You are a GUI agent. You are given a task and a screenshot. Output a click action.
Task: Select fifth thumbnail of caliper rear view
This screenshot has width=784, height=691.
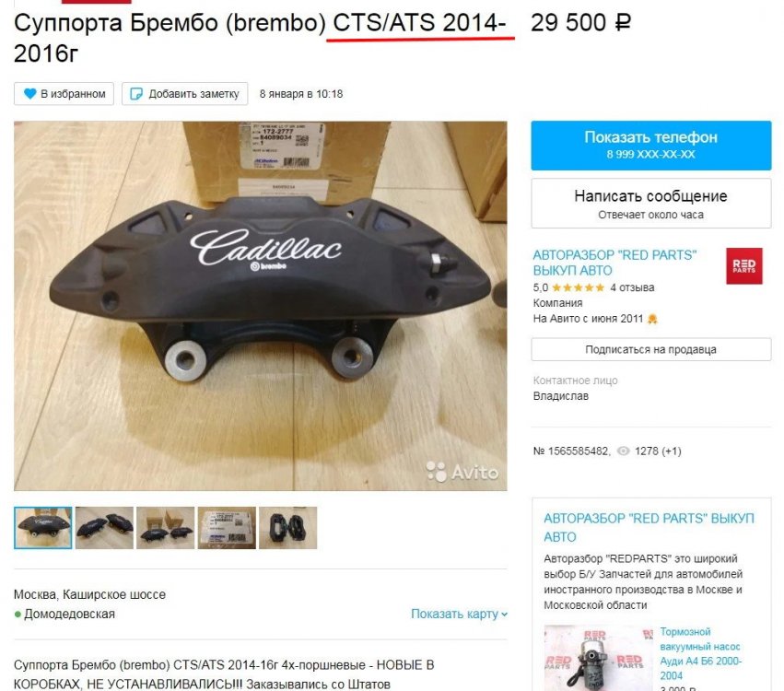pos(288,528)
